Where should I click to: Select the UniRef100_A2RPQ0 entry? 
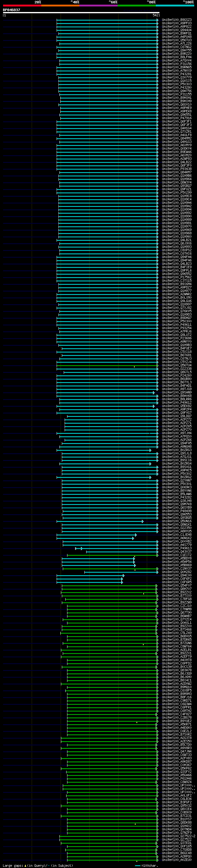coord(177,856)
